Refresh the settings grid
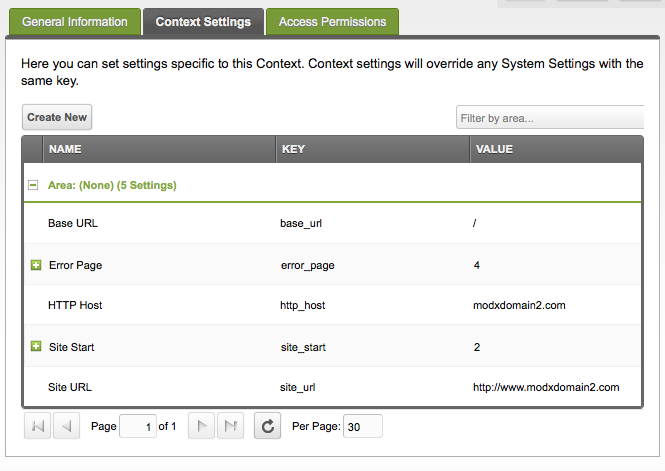The height and width of the screenshot is (471, 665). point(267,426)
